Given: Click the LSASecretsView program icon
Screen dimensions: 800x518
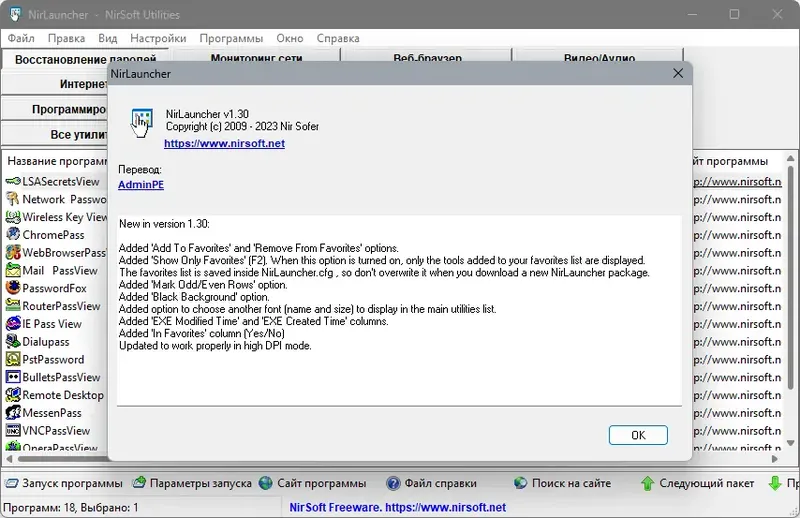Looking at the screenshot, I should click(x=13, y=182).
